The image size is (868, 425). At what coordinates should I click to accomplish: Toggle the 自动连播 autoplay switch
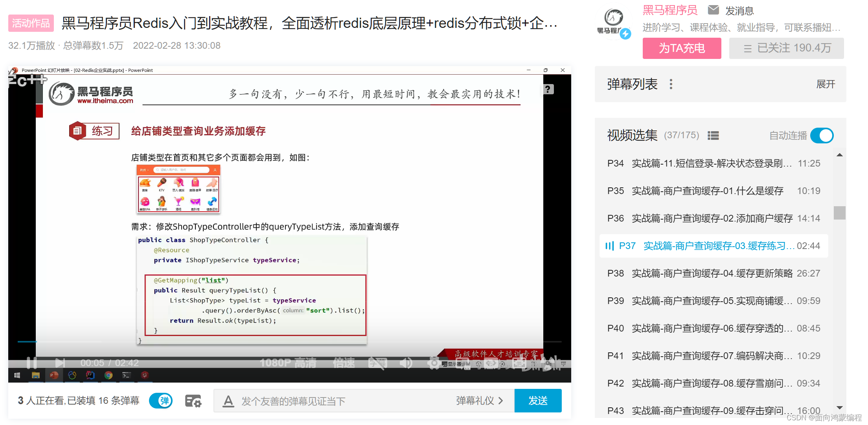(x=822, y=136)
